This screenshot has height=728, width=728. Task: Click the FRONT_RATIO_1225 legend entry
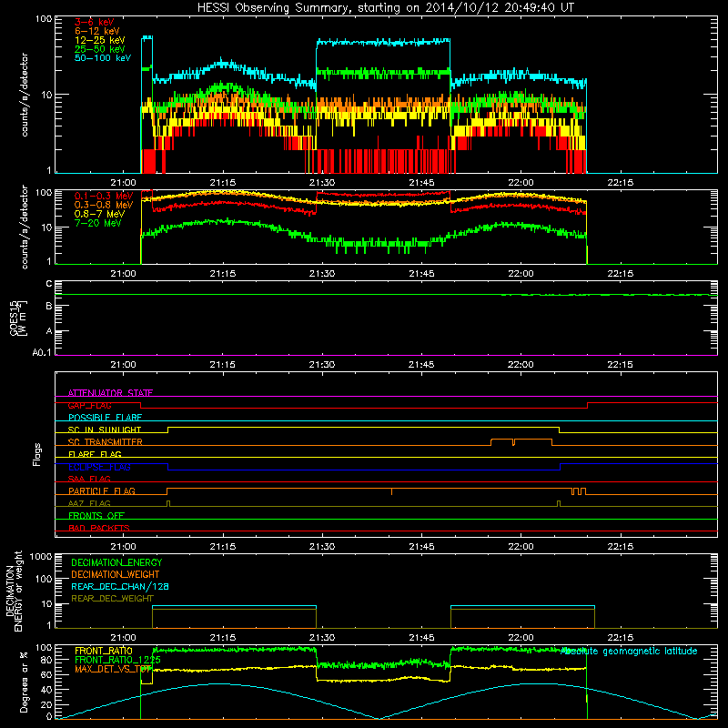pyautogui.click(x=117, y=660)
